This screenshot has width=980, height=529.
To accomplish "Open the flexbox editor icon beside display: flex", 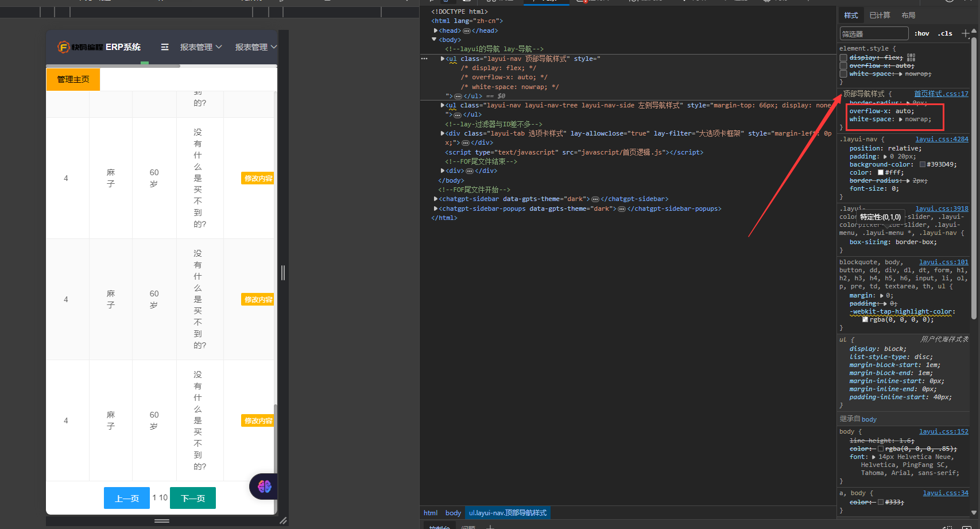I will point(911,57).
